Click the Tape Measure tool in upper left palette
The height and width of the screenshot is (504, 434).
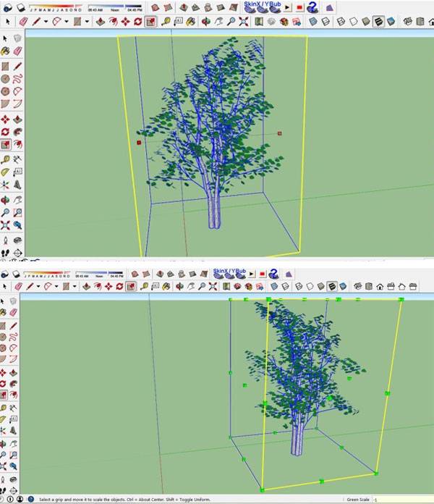[6, 159]
